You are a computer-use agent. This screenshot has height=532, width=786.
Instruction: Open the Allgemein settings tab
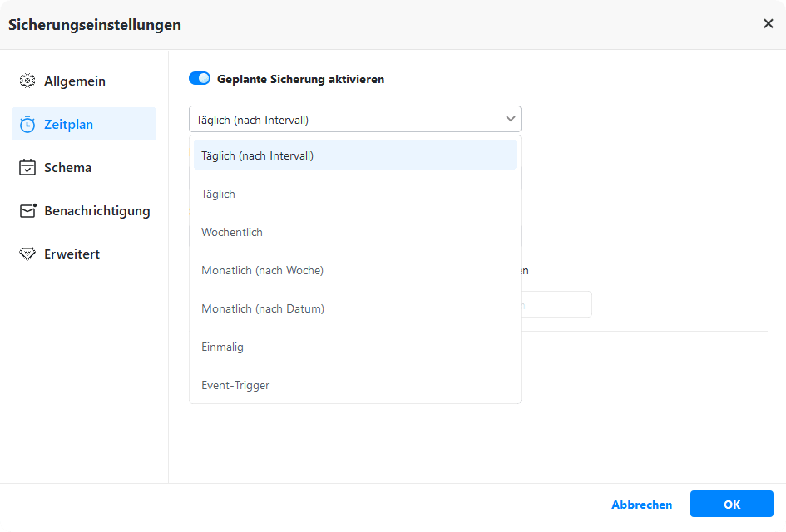pyautogui.click(x=75, y=81)
